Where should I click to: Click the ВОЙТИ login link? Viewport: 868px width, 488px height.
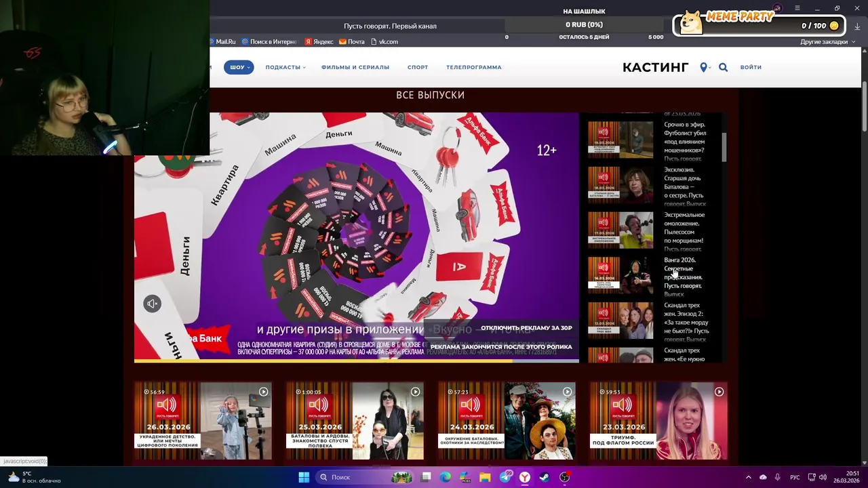751,67
